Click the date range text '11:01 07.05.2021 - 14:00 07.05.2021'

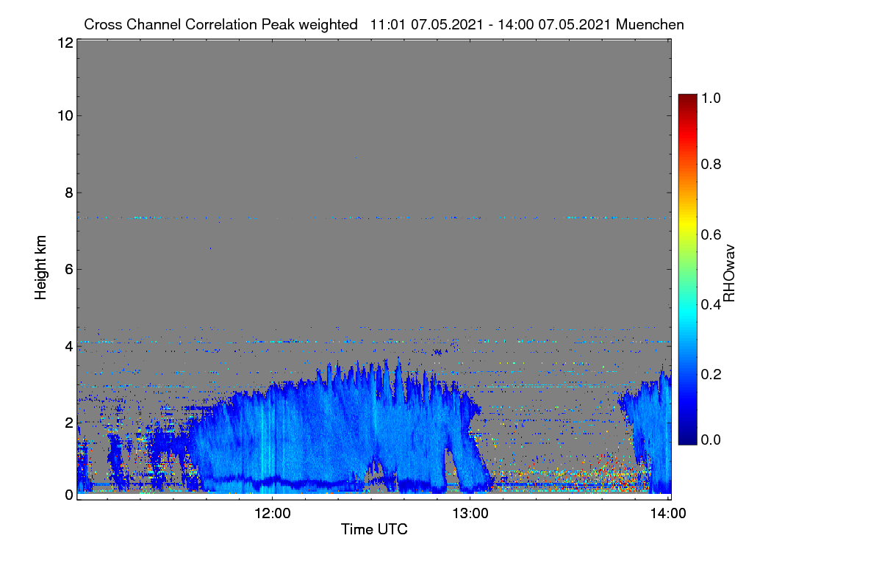coord(490,24)
